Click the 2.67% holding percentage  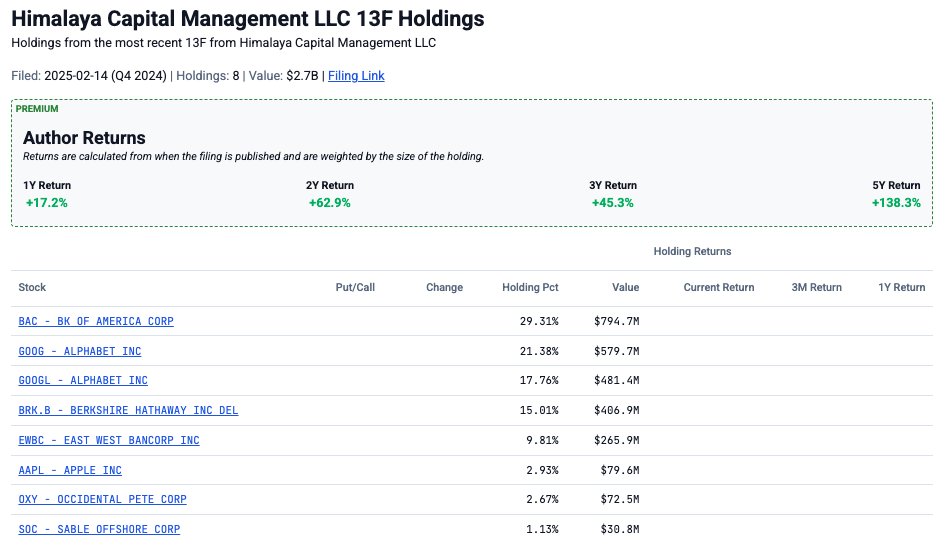point(542,499)
